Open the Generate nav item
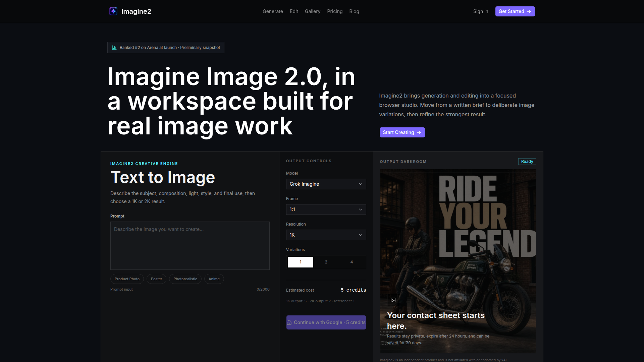The height and width of the screenshot is (362, 644). coord(273,11)
